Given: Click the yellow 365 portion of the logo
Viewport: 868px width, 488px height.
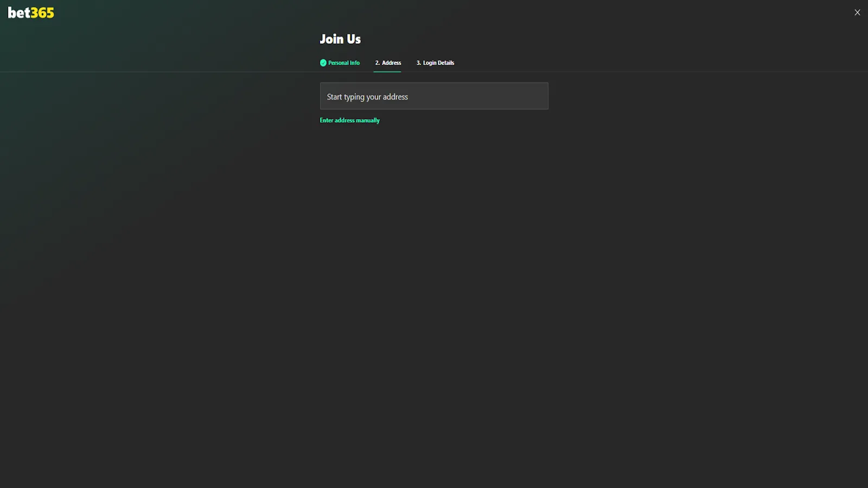Looking at the screenshot, I should click(x=43, y=12).
